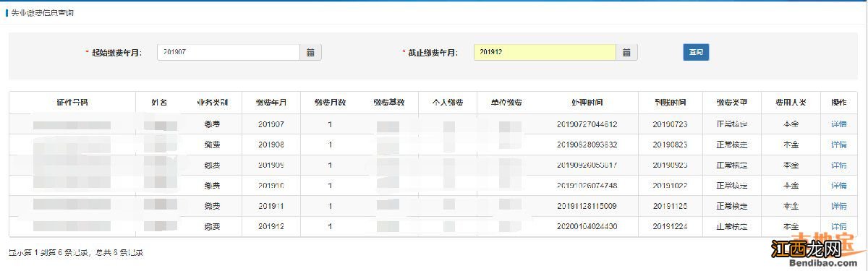The width and height of the screenshot is (868, 271).
Task: Select the 201908 cell in 缴费年月 column
Action: [x=271, y=145]
